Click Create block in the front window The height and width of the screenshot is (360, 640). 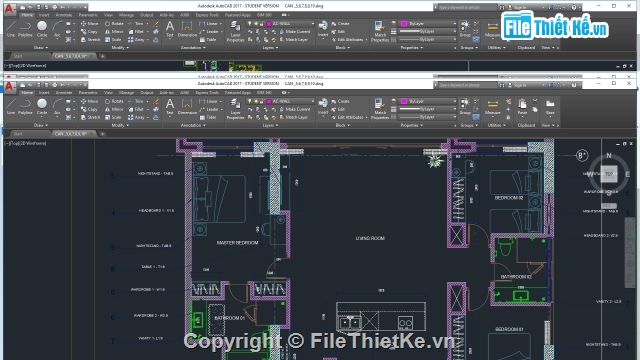340,101
